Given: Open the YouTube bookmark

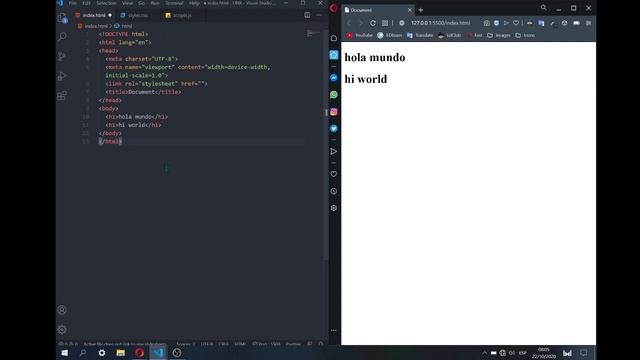Looking at the screenshot, I should (x=360, y=36).
